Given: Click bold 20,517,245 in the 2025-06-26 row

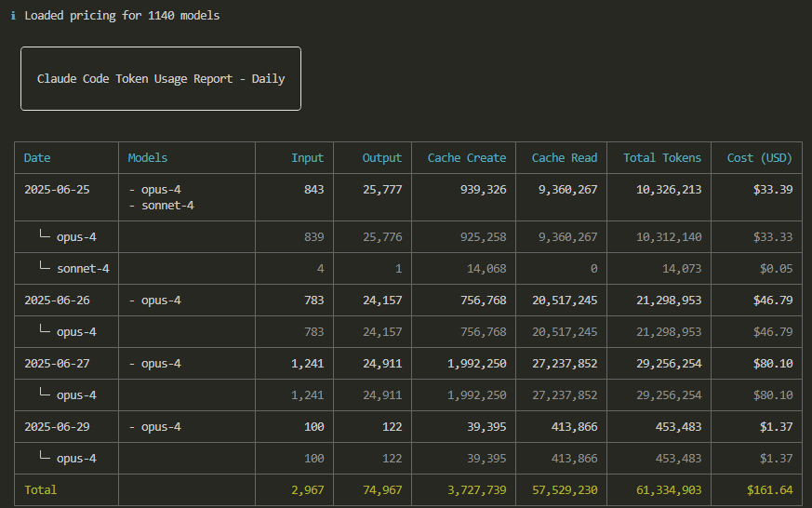Looking at the screenshot, I should tap(565, 301).
